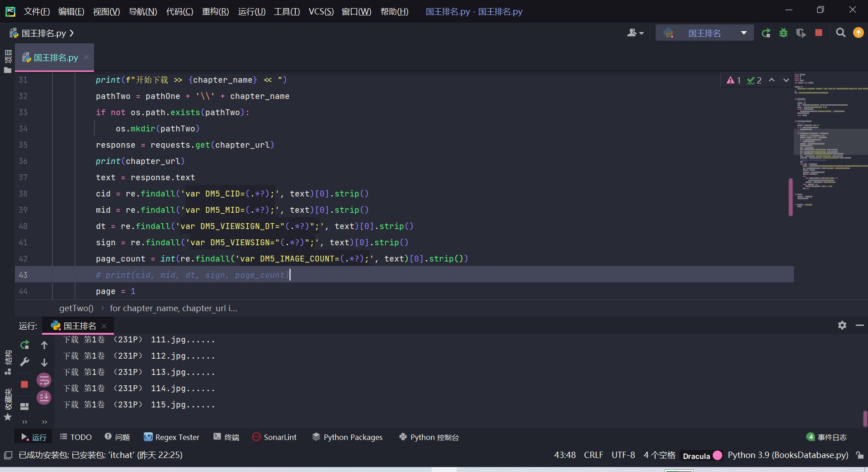
Task: Open the Python 控制台 tool window
Action: click(429, 437)
